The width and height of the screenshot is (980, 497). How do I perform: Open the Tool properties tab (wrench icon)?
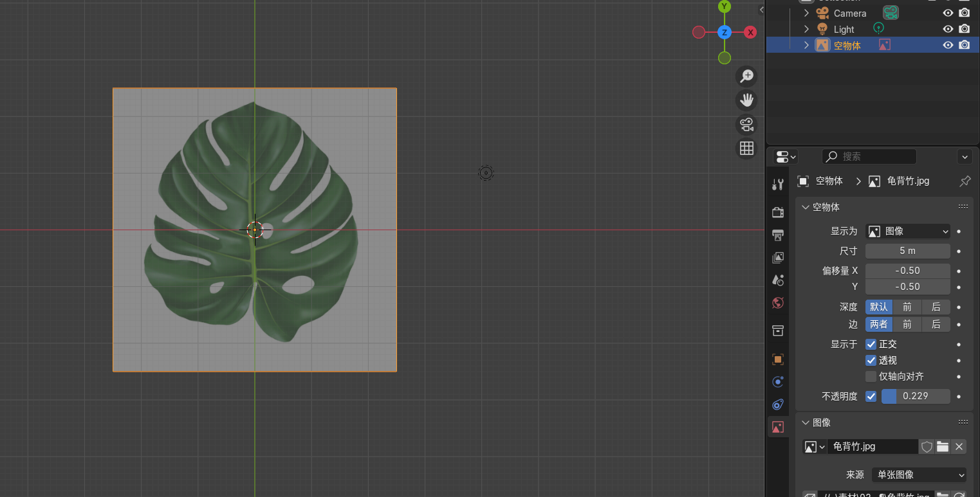[778, 185]
